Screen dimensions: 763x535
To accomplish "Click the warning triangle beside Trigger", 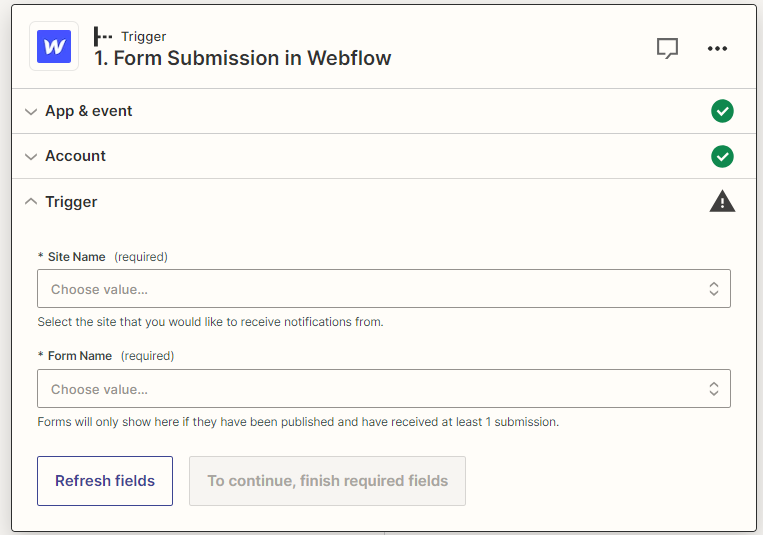I will click(x=722, y=202).
